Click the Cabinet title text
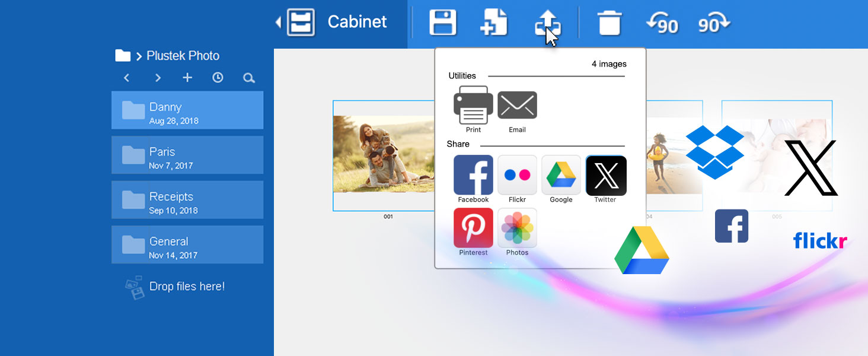 pyautogui.click(x=358, y=22)
